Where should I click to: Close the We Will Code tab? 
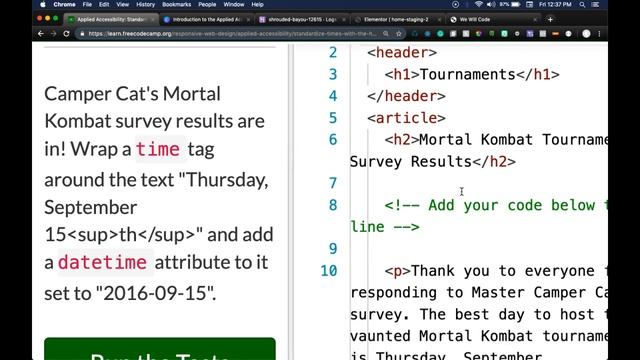(535, 19)
